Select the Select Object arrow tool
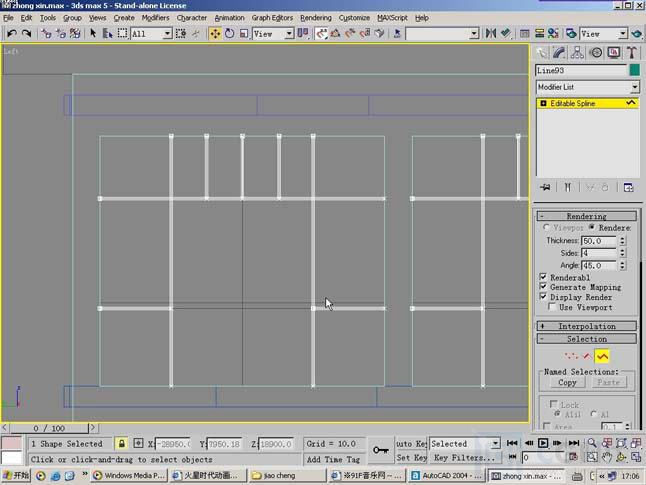This screenshot has height=485, width=646. [93, 33]
